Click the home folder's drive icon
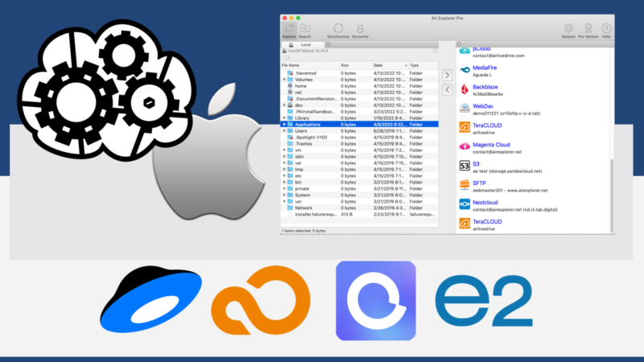 click(x=290, y=86)
